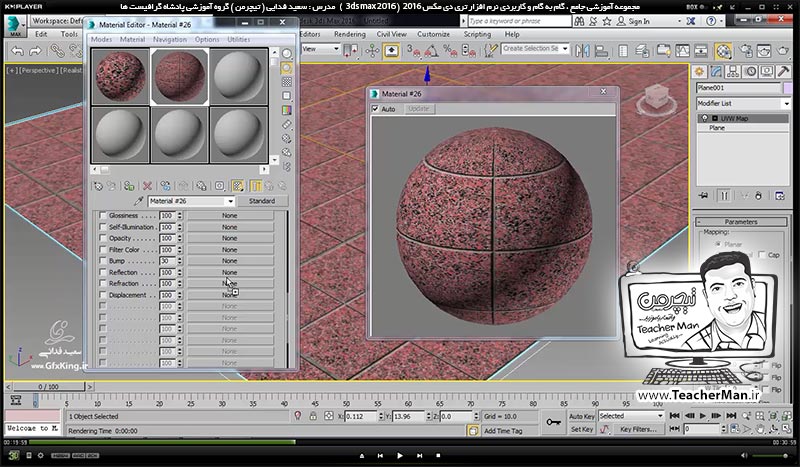Viewport: 800px width, 467px height.
Task: Click the red X Reset Map icon
Action: click(x=147, y=186)
